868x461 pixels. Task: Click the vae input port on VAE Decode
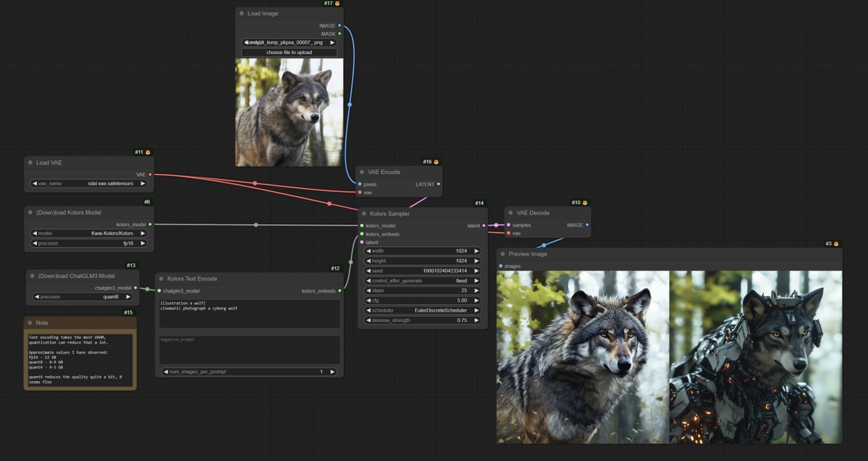(508, 233)
